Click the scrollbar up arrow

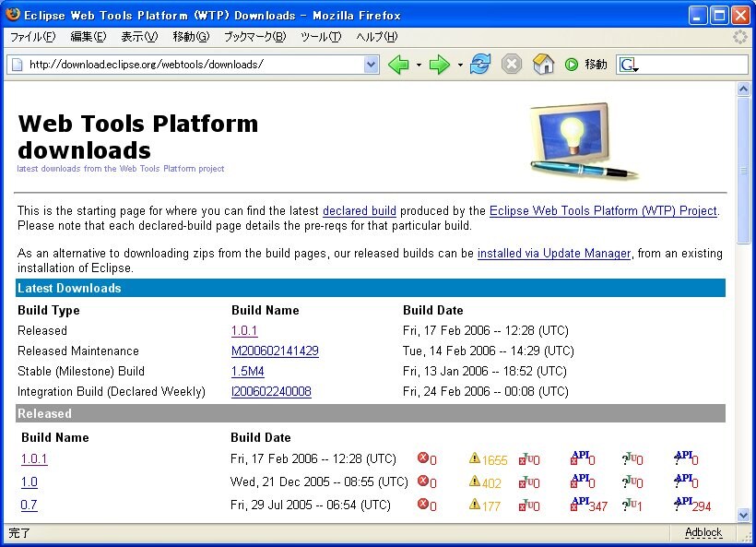coord(743,89)
